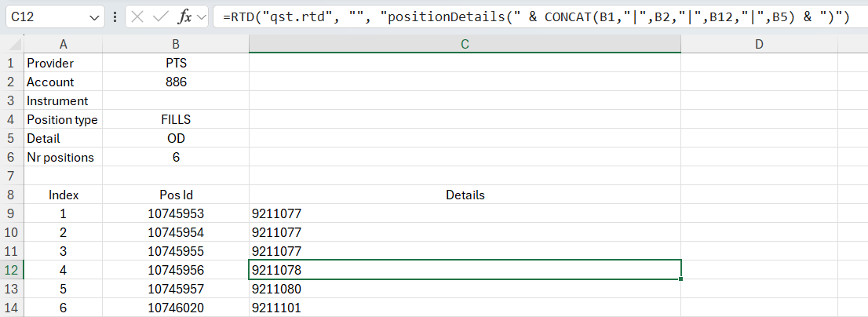Click Pos Id cell 10745956

click(176, 270)
